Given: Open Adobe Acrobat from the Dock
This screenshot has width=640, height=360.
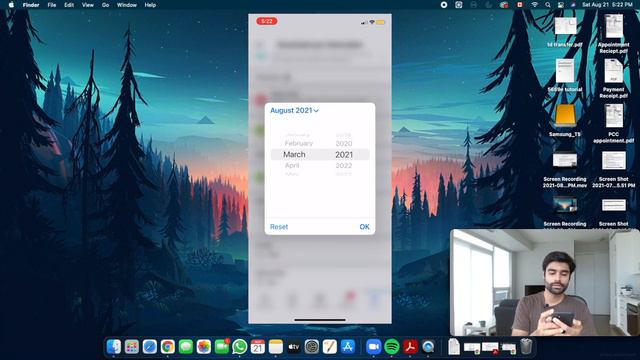Looking at the screenshot, I should (x=410, y=347).
